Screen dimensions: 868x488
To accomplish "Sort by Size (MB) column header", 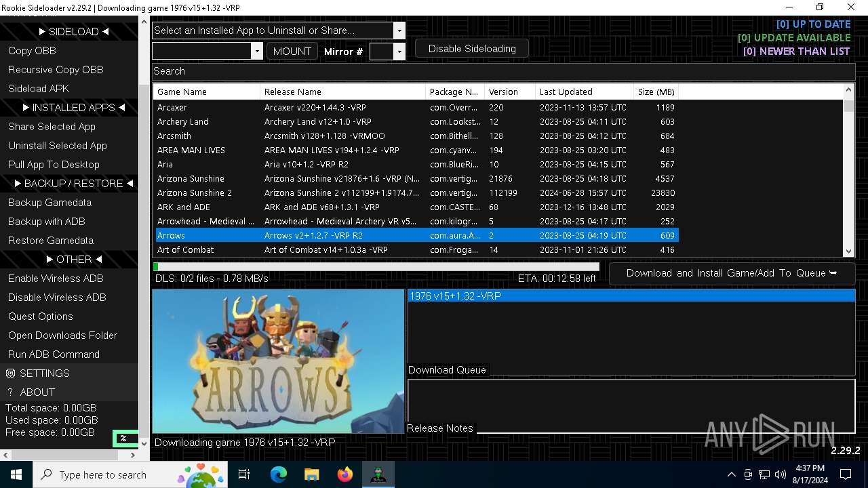I will coord(656,91).
